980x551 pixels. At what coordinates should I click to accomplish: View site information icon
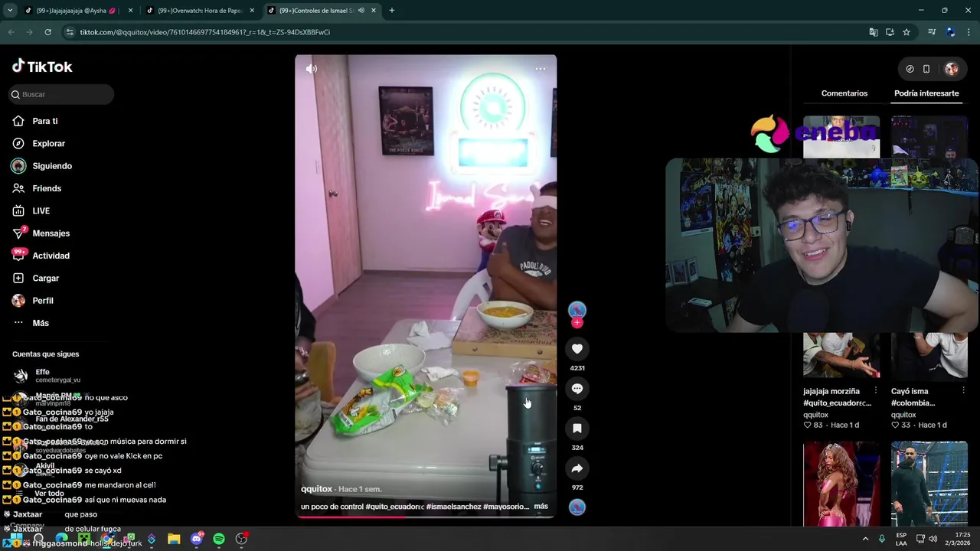(x=70, y=32)
